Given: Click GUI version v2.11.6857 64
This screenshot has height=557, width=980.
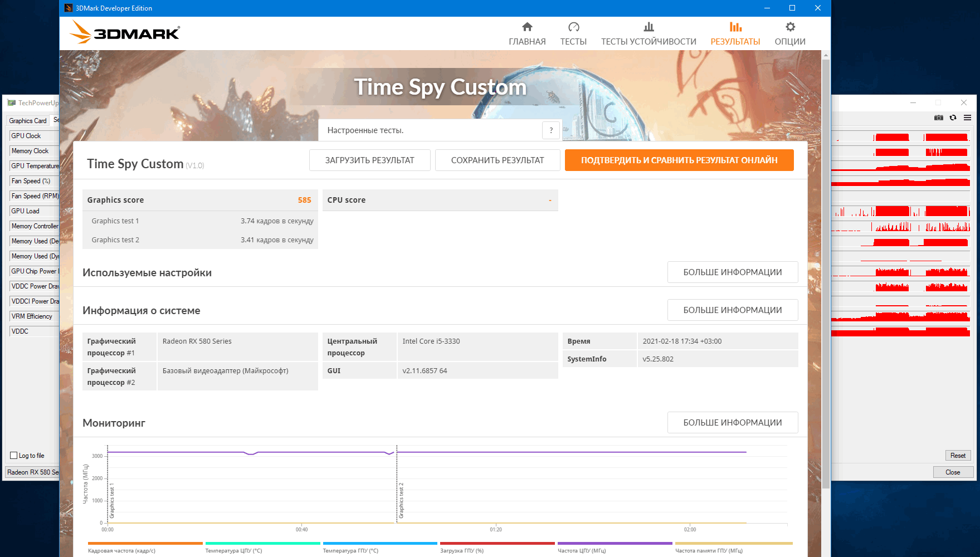Looking at the screenshot, I should pyautogui.click(x=425, y=371).
